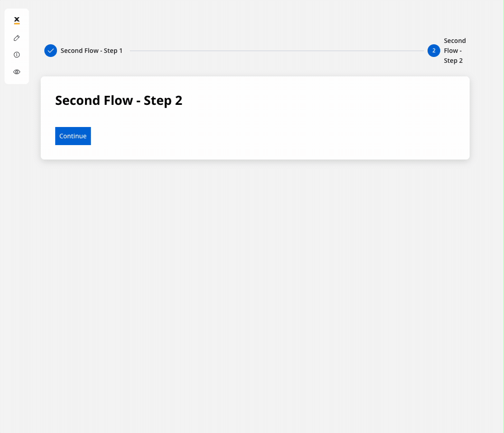The height and width of the screenshot is (433, 504).
Task: Click 'Step 1' text in the stepper
Action: point(113,51)
